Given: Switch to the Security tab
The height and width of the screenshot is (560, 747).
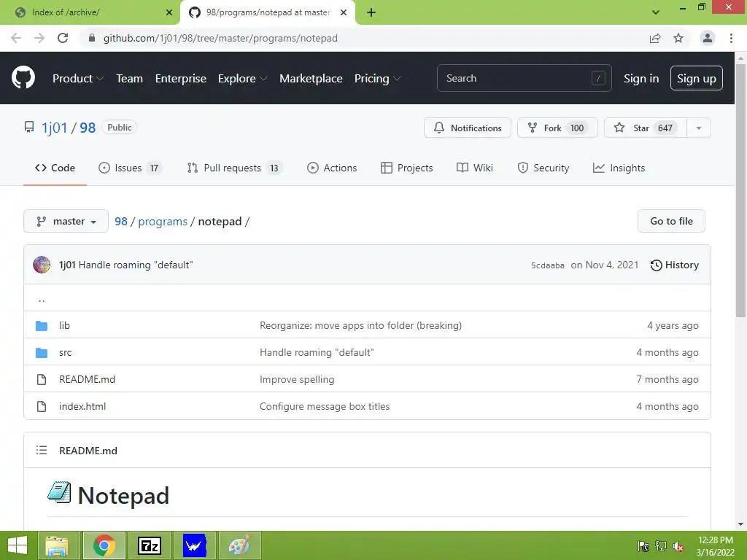Looking at the screenshot, I should coord(543,168).
